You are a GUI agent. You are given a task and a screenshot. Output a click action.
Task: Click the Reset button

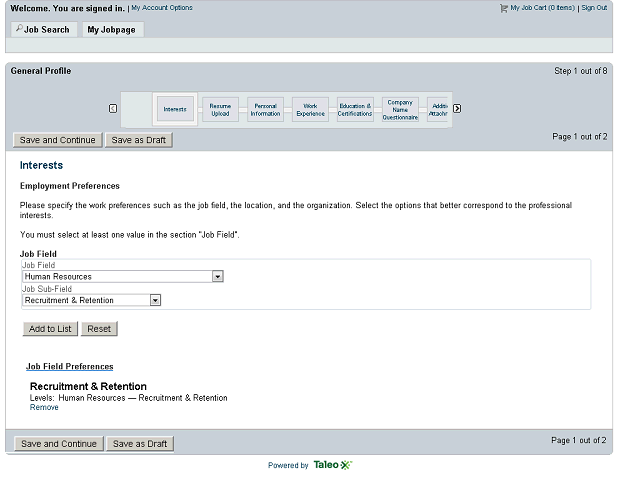click(x=99, y=329)
